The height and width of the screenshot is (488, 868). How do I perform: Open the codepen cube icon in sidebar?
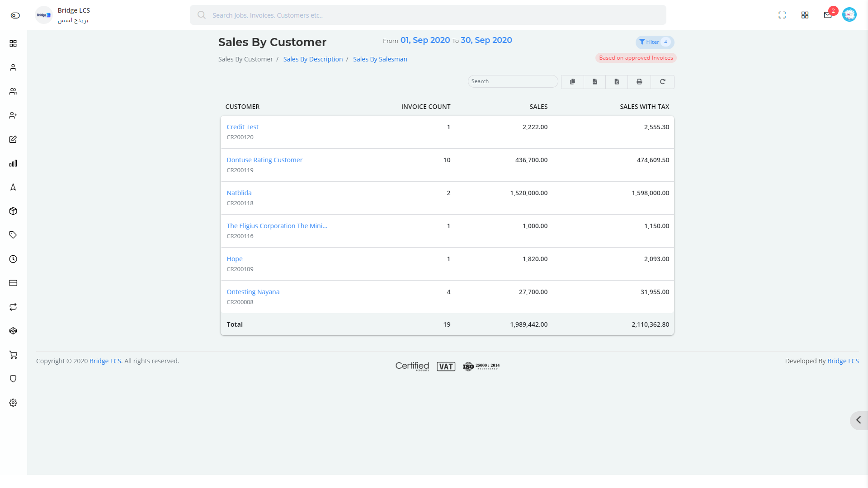[13, 331]
